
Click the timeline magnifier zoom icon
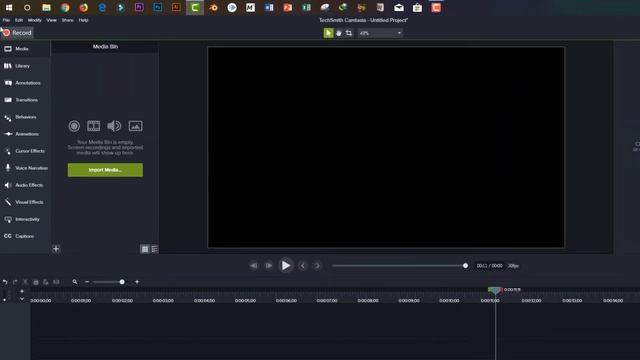(75, 282)
